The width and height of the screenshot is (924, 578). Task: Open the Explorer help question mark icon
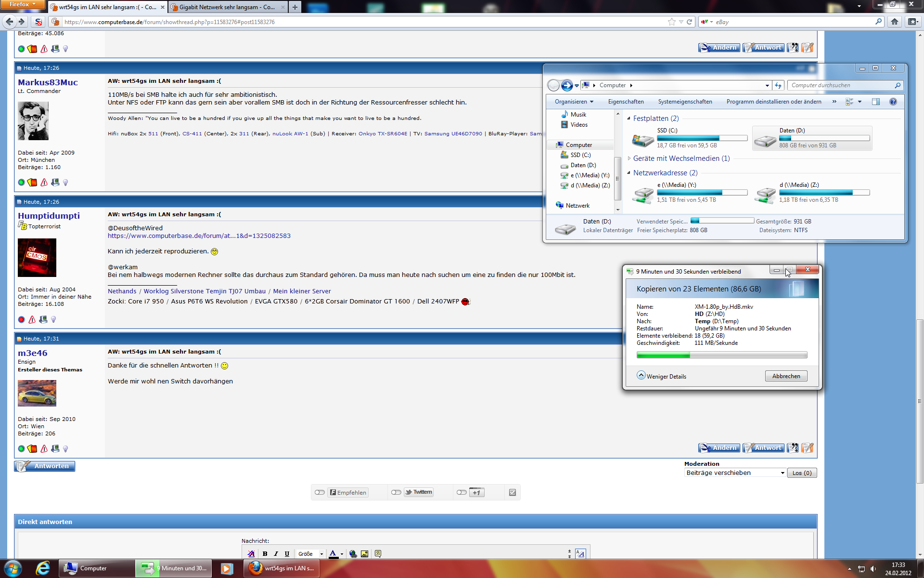pos(893,102)
